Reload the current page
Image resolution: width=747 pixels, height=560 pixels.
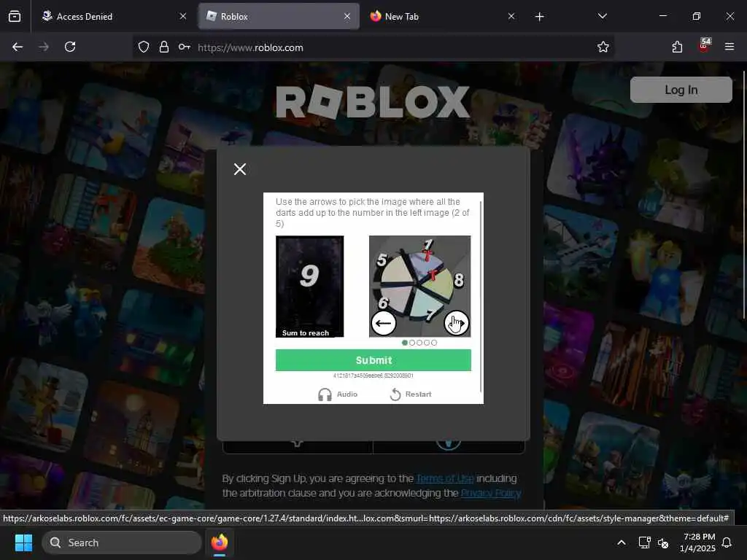click(x=70, y=47)
